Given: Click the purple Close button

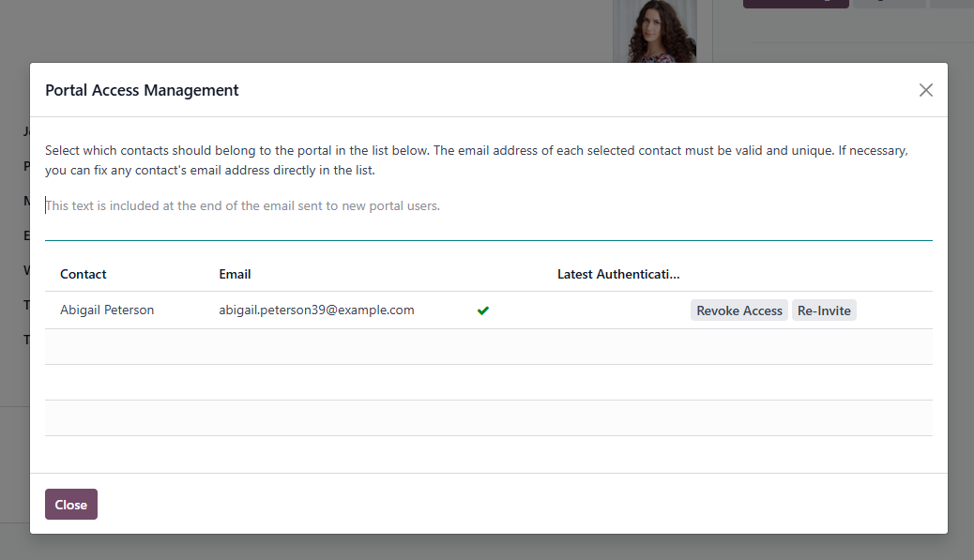Looking at the screenshot, I should 70,504.
